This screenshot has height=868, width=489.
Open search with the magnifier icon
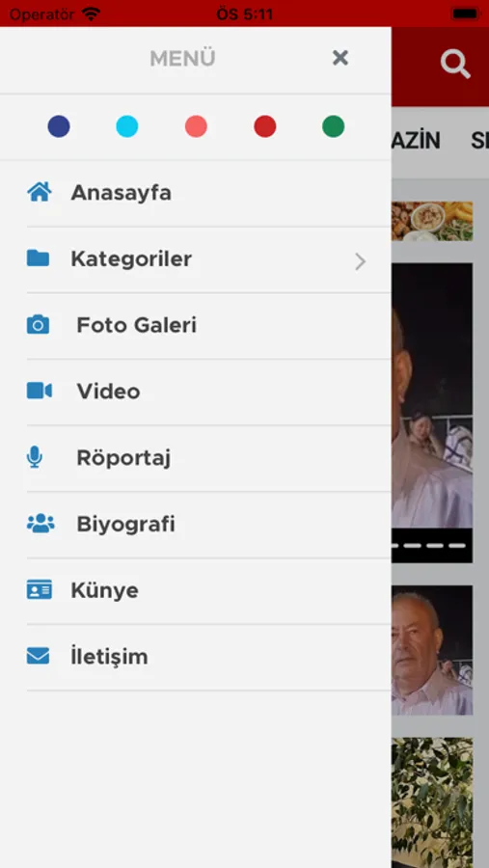(x=455, y=65)
